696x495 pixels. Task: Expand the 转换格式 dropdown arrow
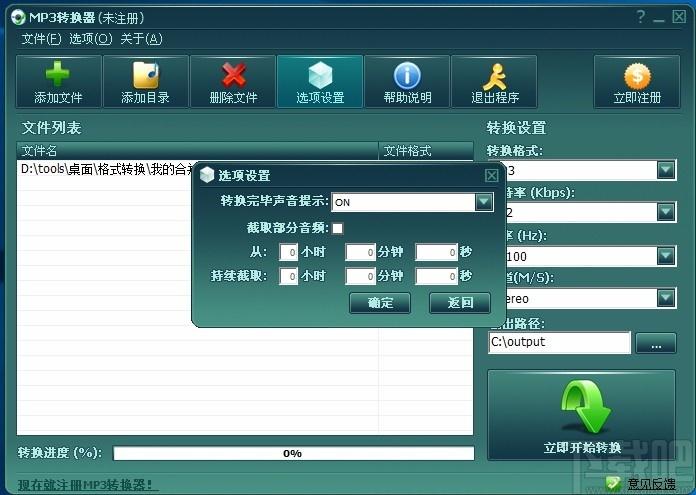pyautogui.click(x=666, y=170)
